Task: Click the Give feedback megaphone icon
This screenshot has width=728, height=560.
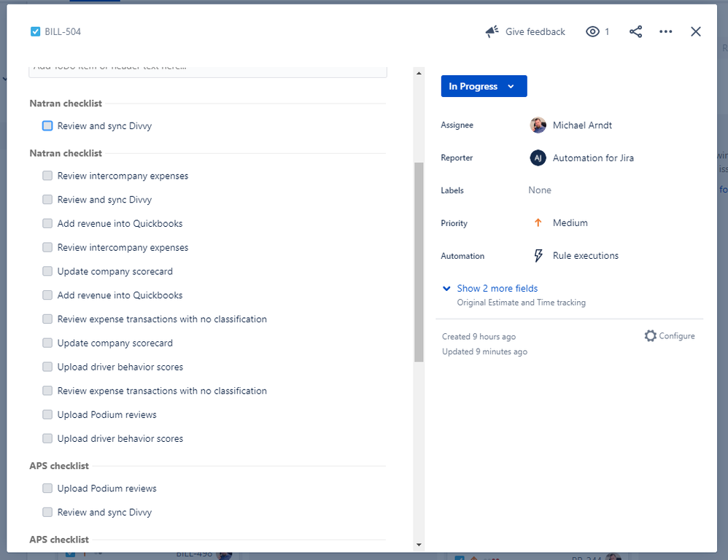Action: tap(492, 31)
